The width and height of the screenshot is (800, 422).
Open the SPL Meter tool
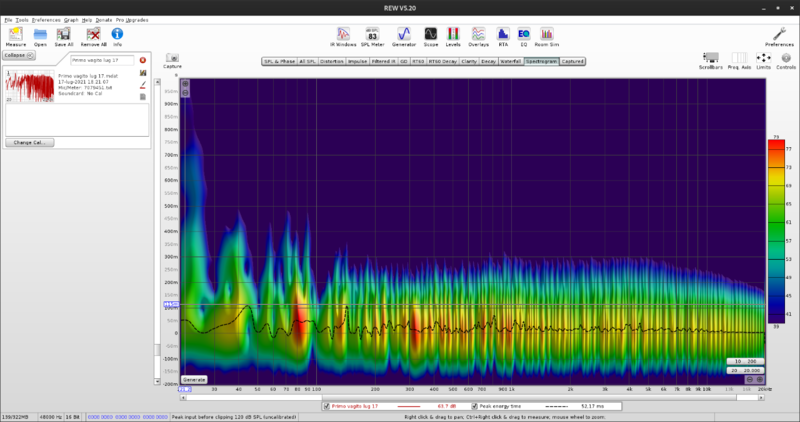click(373, 34)
